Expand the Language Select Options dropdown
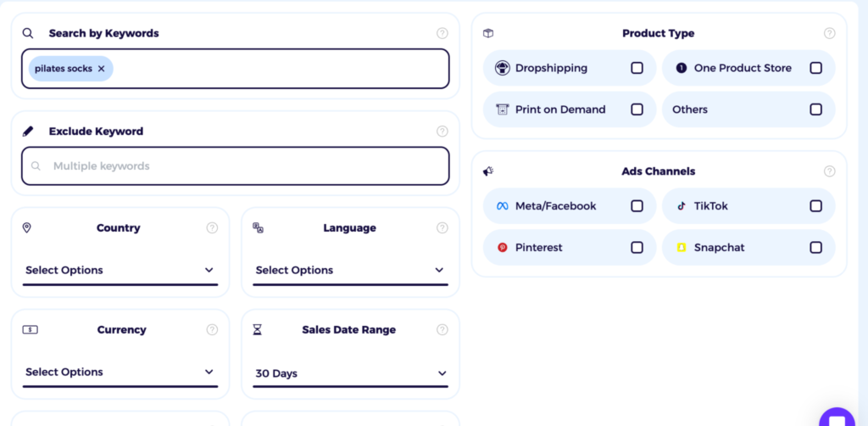 (350, 271)
